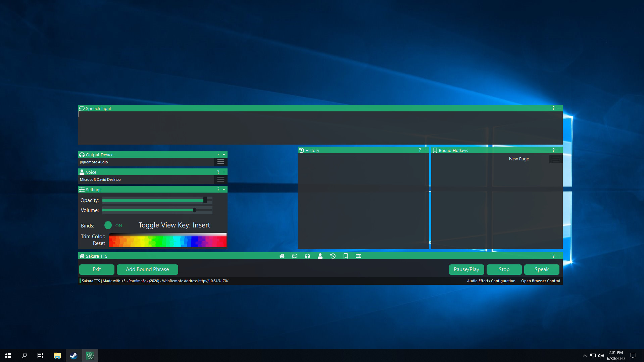This screenshot has width=644, height=362.
Task: Open Audio Effects Configuration
Action: click(x=491, y=281)
